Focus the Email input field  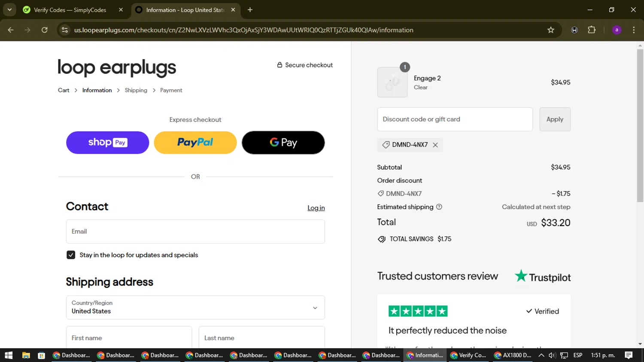(x=195, y=231)
